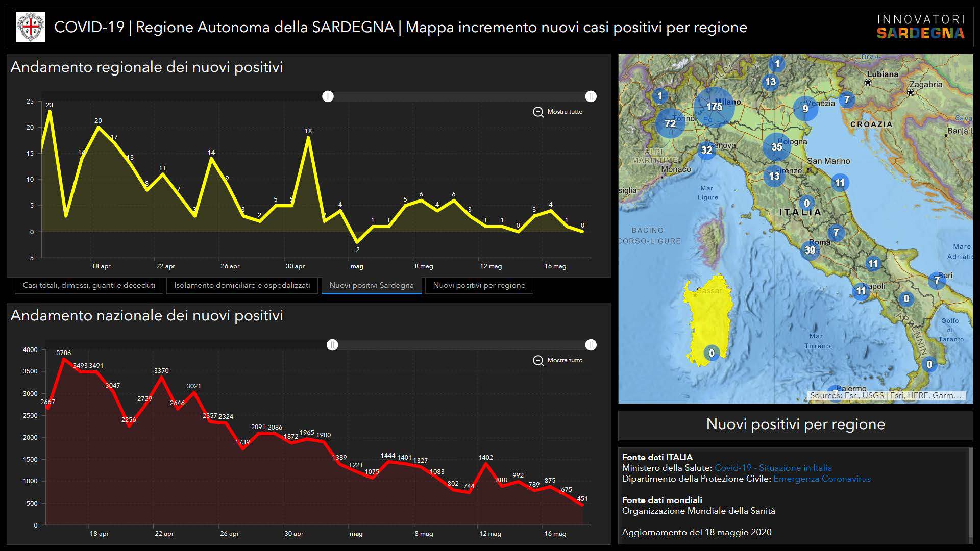Click the Torino cluster marker showing 72
This screenshot has width=980, height=551.
click(670, 123)
